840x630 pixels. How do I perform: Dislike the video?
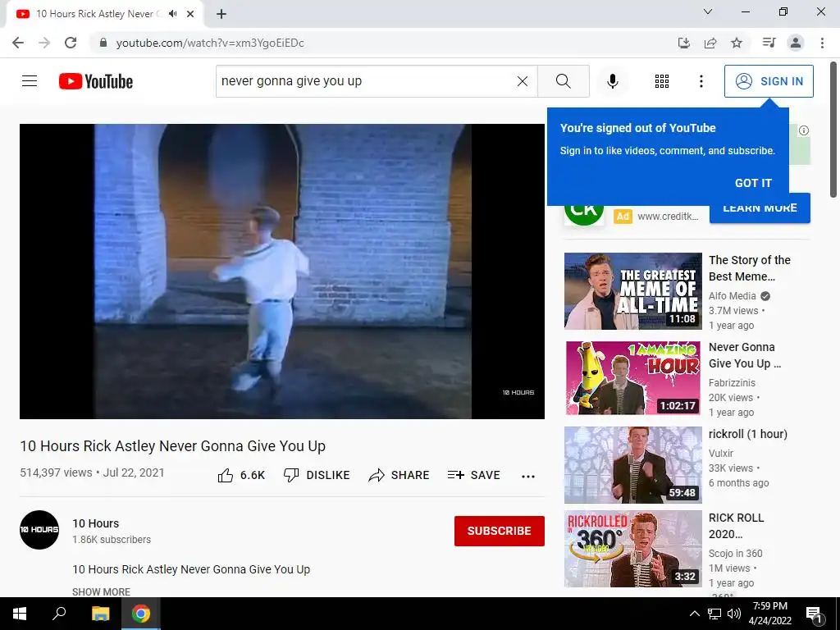point(317,475)
